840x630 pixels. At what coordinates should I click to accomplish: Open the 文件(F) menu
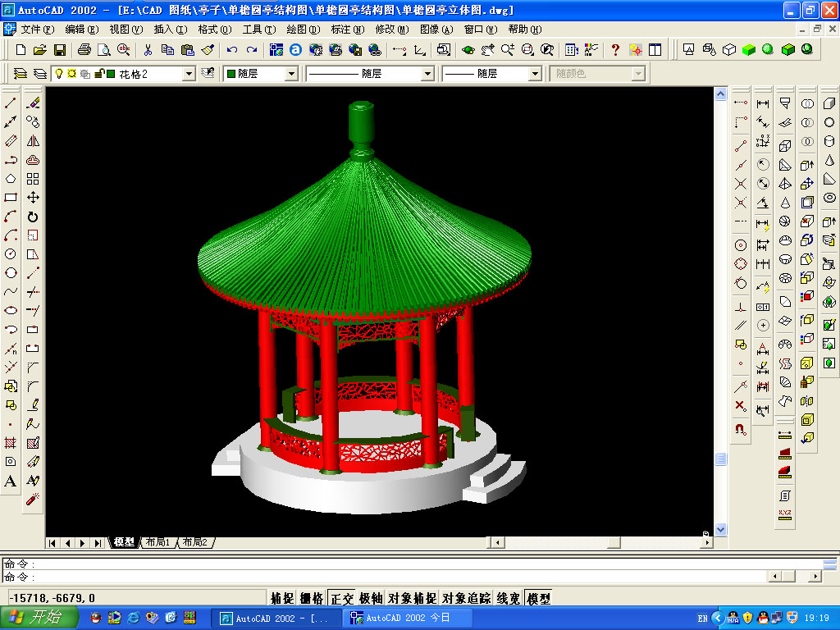click(x=38, y=30)
